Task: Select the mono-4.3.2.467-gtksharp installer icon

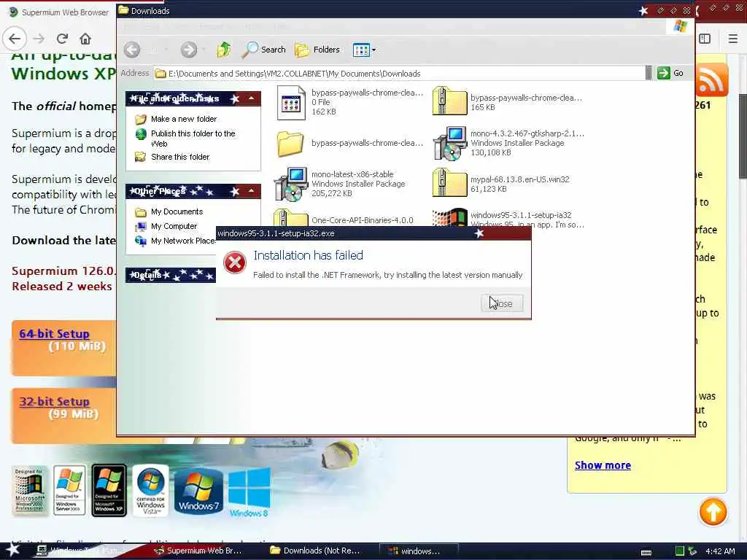Action: point(449,144)
